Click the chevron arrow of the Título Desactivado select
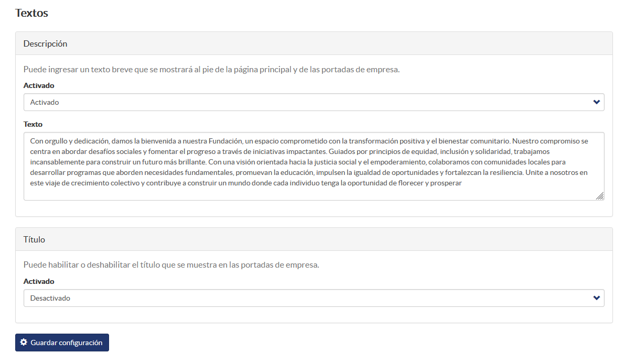The height and width of the screenshot is (364, 625). point(596,298)
